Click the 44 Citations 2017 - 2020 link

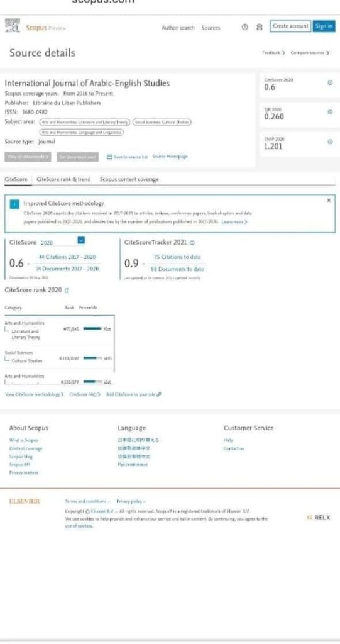(67, 257)
